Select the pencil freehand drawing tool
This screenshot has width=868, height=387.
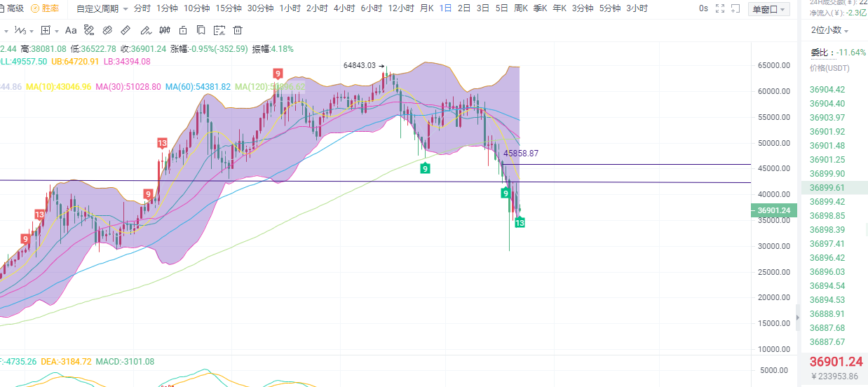145,30
